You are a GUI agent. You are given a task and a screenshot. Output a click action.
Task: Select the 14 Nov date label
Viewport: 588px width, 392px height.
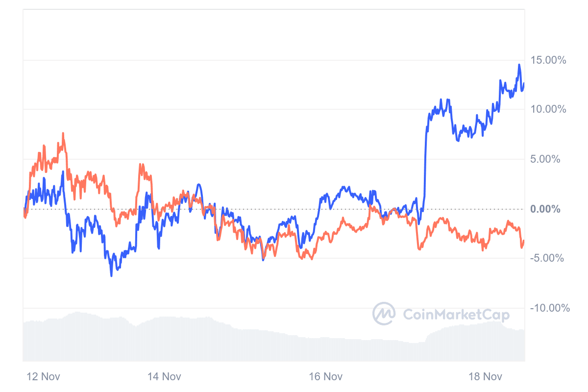164,376
